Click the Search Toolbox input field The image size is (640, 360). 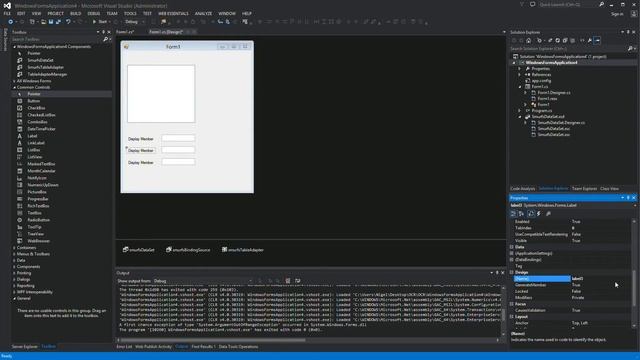[x=56, y=39]
